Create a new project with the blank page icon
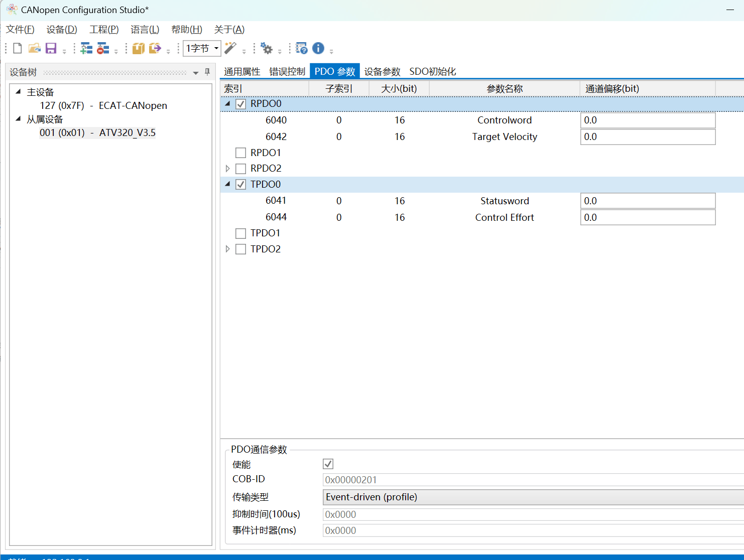This screenshot has height=560, width=744. coord(18,48)
